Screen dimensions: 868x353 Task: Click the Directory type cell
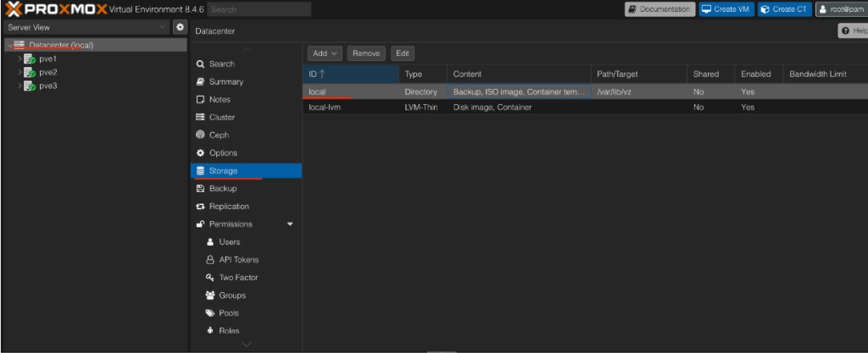click(x=423, y=91)
